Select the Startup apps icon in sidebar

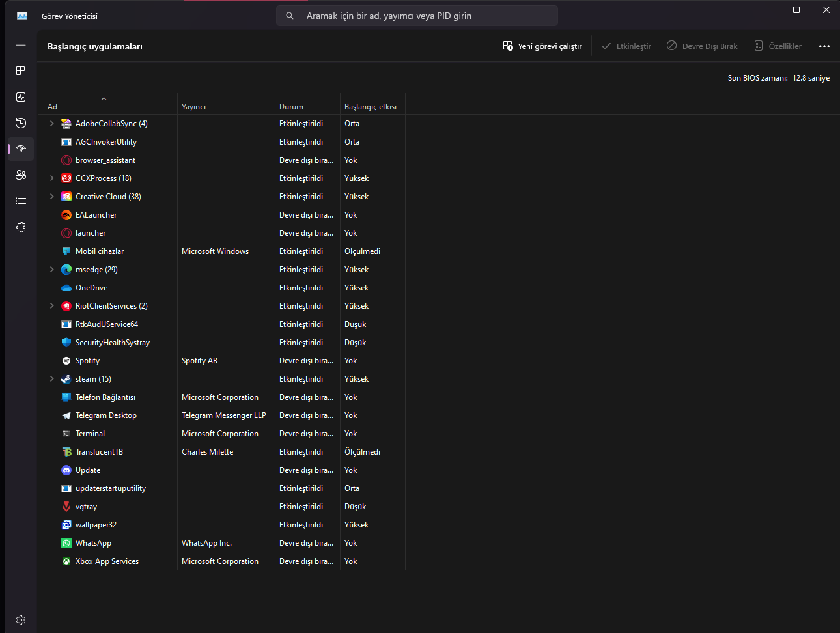coord(21,149)
